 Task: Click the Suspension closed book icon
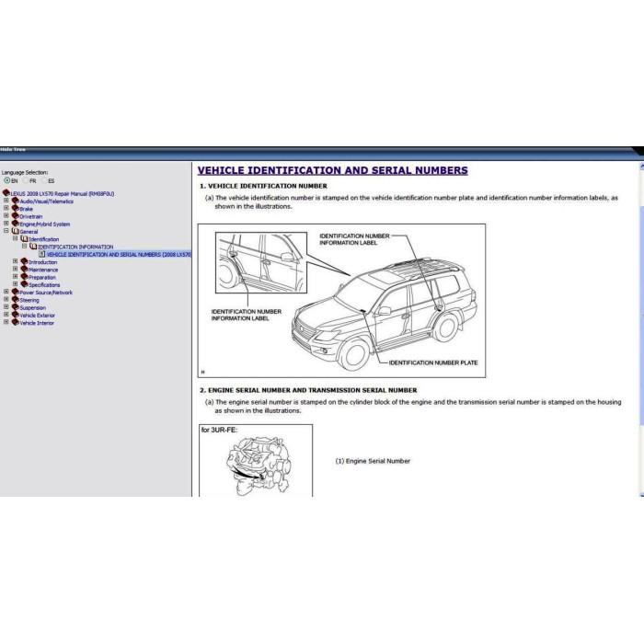tap(16, 307)
